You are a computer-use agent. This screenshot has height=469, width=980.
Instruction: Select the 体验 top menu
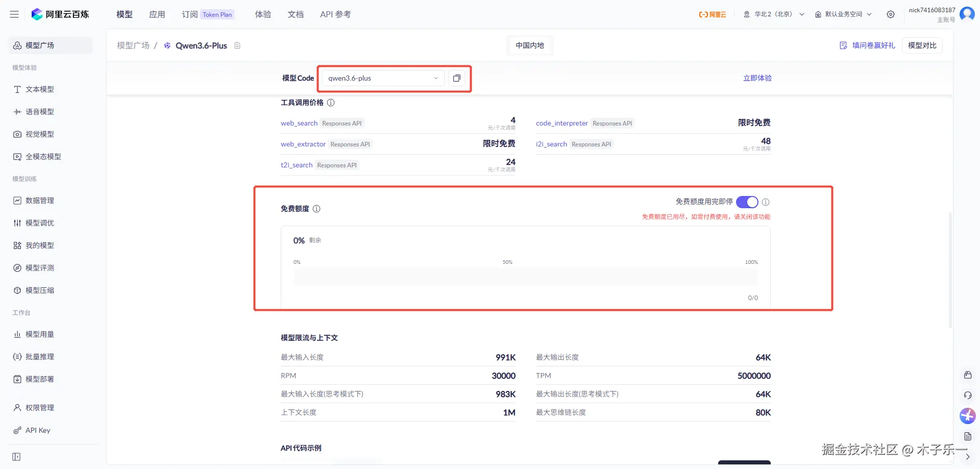(x=263, y=14)
